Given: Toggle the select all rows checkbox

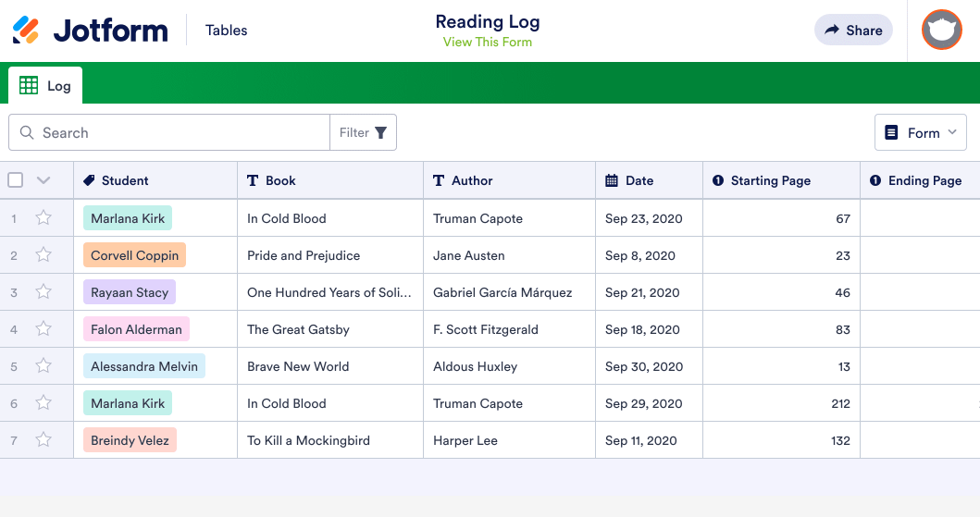Looking at the screenshot, I should [x=16, y=180].
